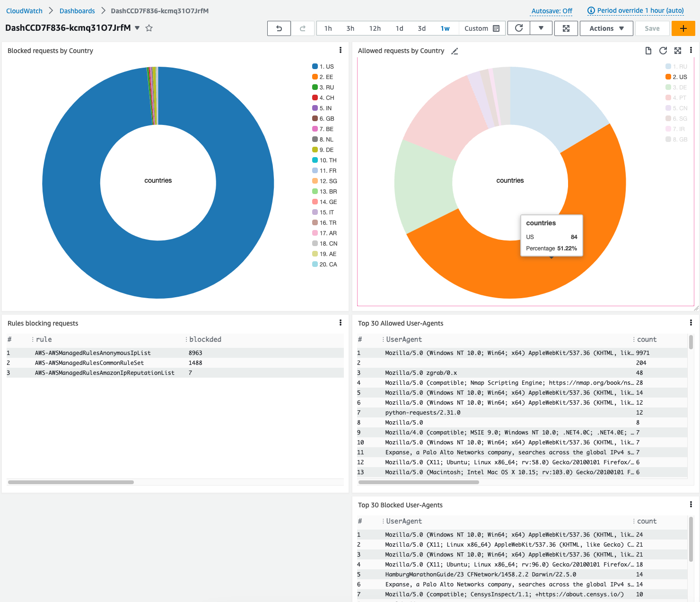Go to Dashboards breadcrumb link

tap(77, 10)
